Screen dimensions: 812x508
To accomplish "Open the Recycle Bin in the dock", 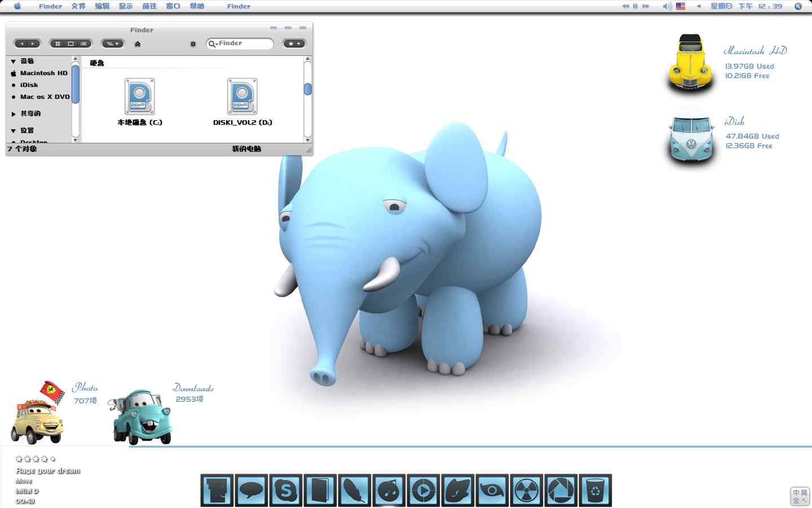I will click(595, 490).
